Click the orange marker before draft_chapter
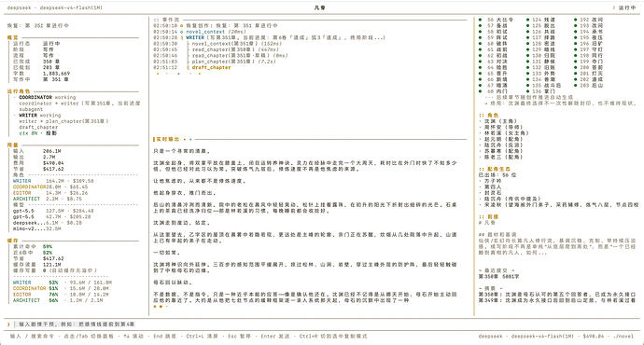The image size is (644, 345). 189,67
